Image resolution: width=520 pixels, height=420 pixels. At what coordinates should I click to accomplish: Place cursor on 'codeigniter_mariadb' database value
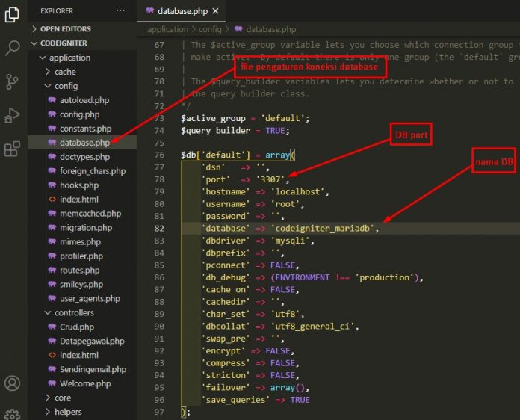tap(322, 228)
